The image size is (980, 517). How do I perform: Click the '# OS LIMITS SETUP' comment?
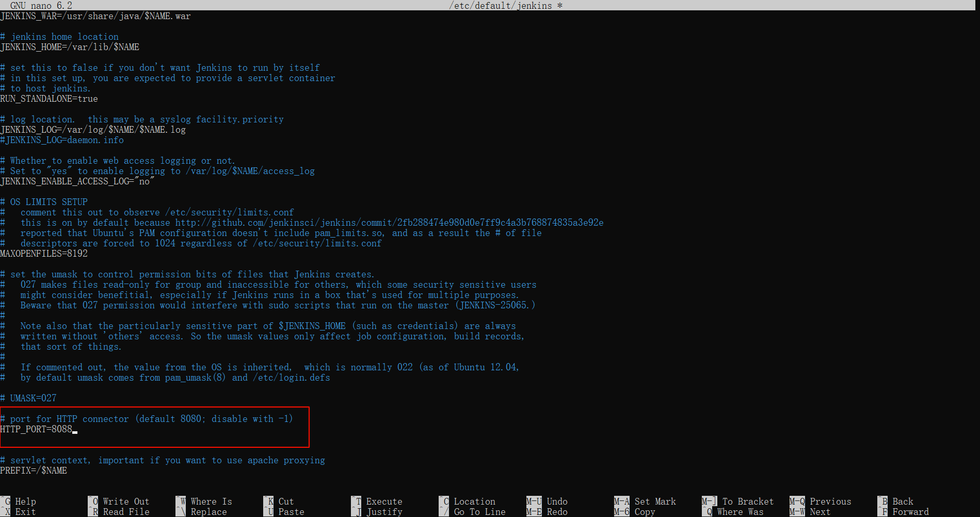pos(44,202)
